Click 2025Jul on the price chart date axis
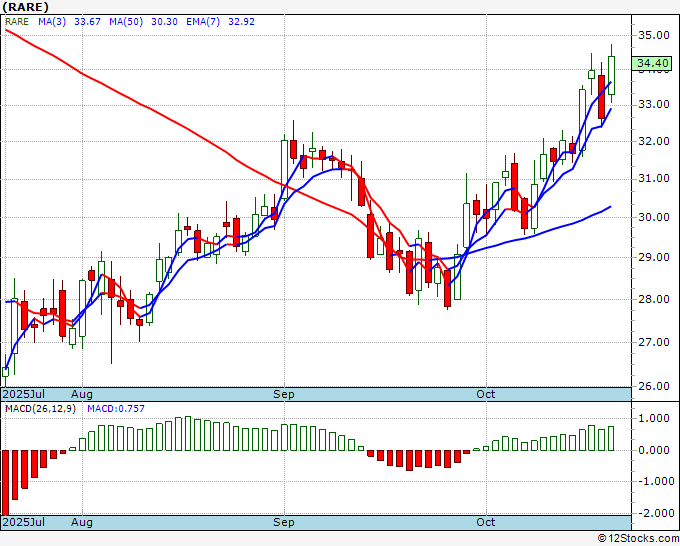 [x=23, y=394]
